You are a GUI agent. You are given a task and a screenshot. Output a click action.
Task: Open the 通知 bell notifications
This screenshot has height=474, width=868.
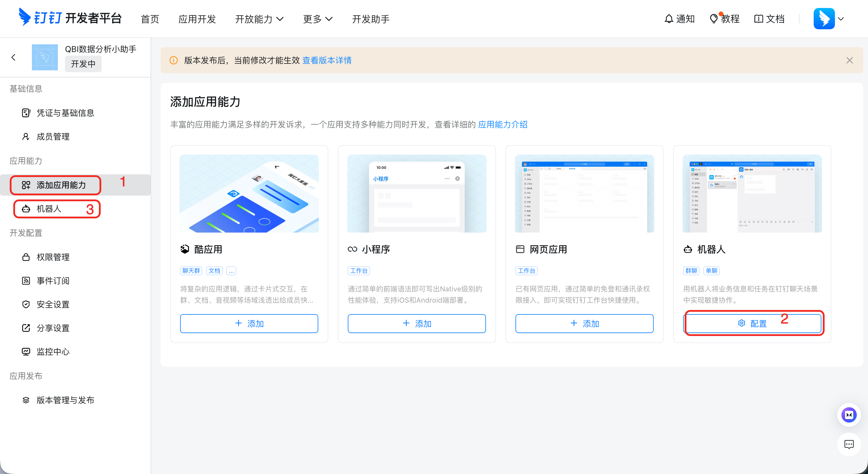pos(679,19)
